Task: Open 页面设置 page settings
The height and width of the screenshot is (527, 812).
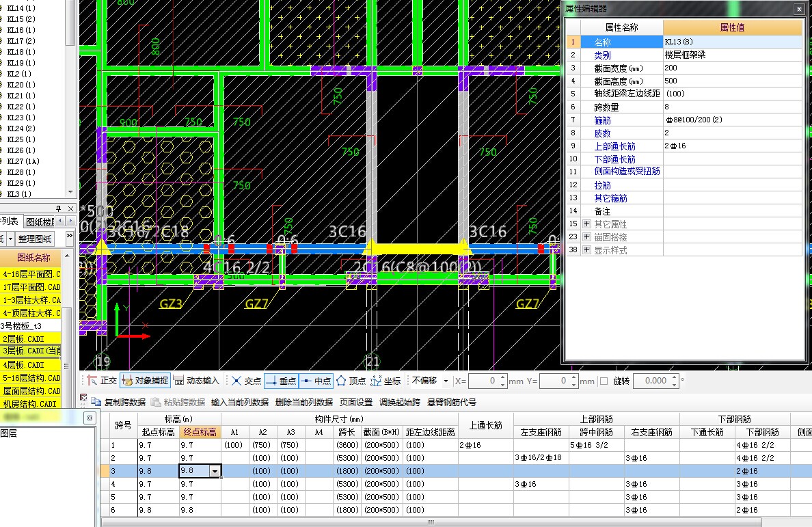Action: tap(356, 402)
